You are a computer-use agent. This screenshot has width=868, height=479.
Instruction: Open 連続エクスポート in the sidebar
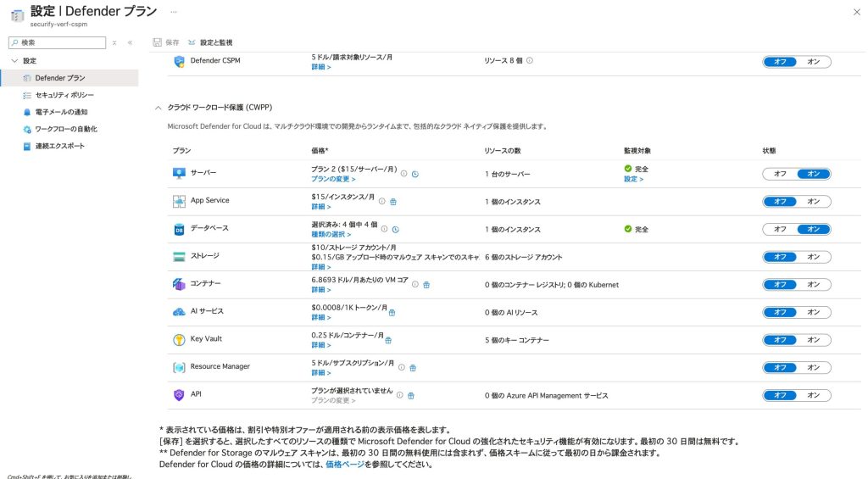pos(59,146)
